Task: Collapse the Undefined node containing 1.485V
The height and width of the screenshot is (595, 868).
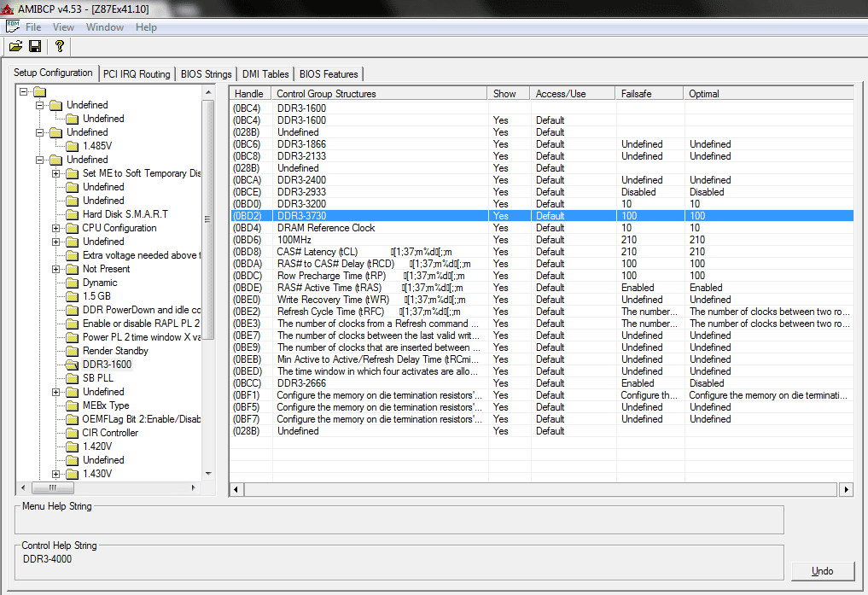Action: tap(39, 132)
